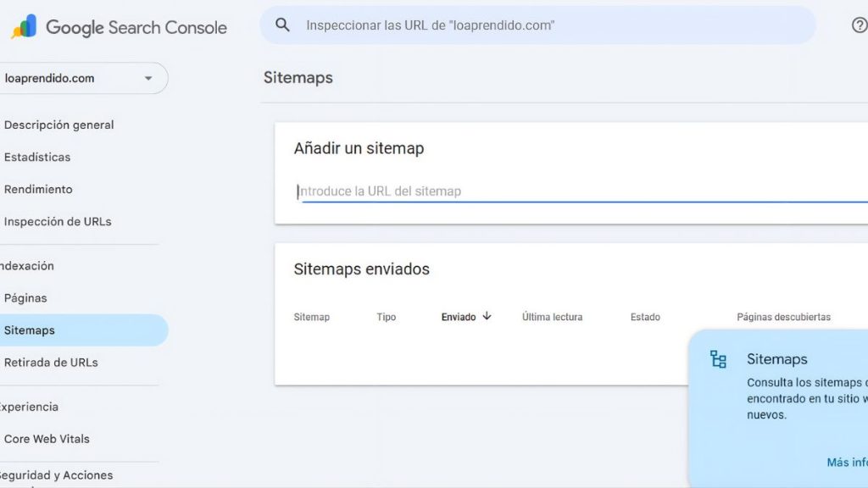868x488 pixels.
Task: Click the Introduce la URL del sitemap field
Action: click(582, 191)
